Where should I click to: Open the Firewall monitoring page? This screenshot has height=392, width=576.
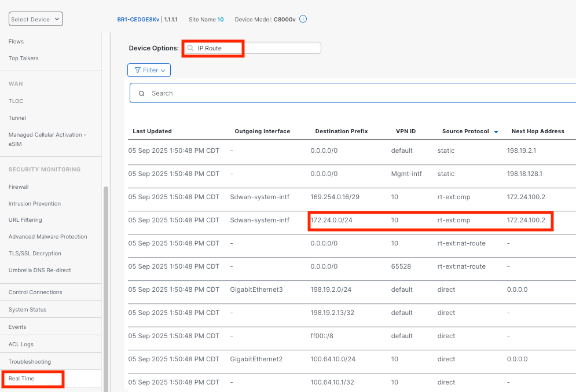(19, 187)
